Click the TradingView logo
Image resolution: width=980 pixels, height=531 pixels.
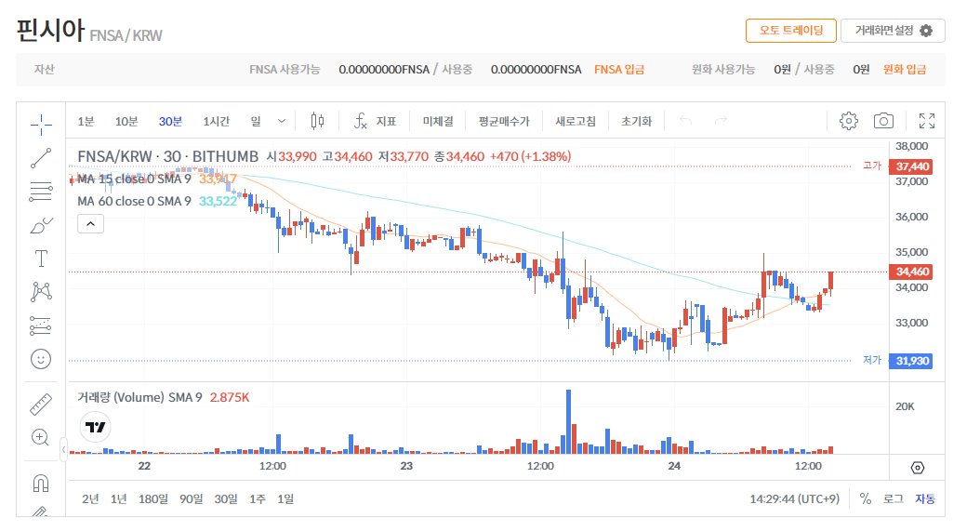pyautogui.click(x=96, y=427)
